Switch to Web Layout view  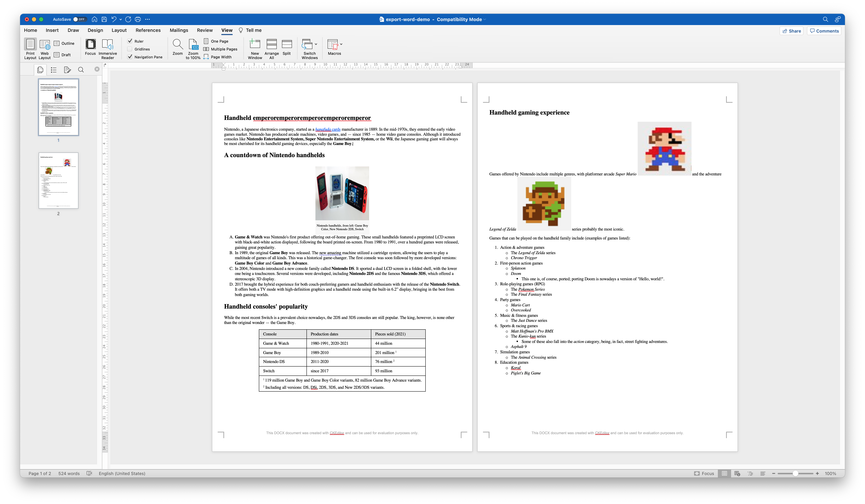pyautogui.click(x=45, y=49)
